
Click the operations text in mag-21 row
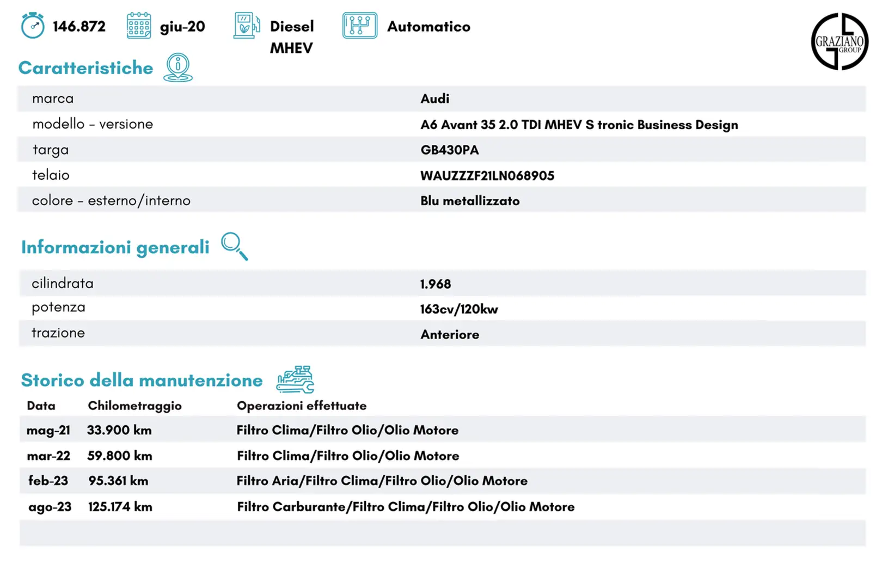tap(347, 430)
